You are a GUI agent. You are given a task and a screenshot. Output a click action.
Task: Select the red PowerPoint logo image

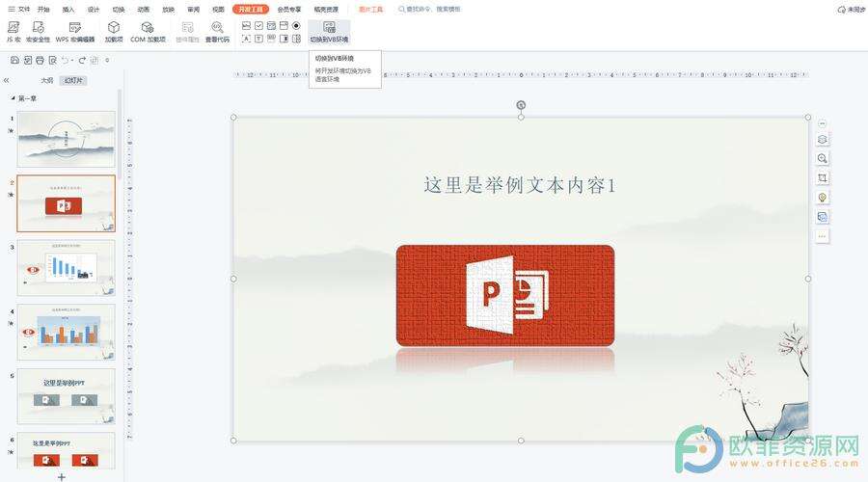(505, 296)
